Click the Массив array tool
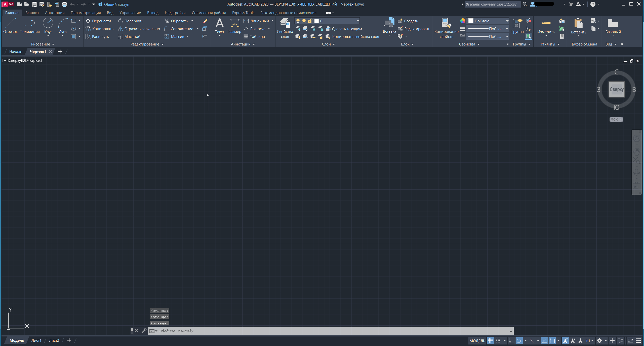Image resolution: width=644 pixels, height=346 pixels. 174,36
